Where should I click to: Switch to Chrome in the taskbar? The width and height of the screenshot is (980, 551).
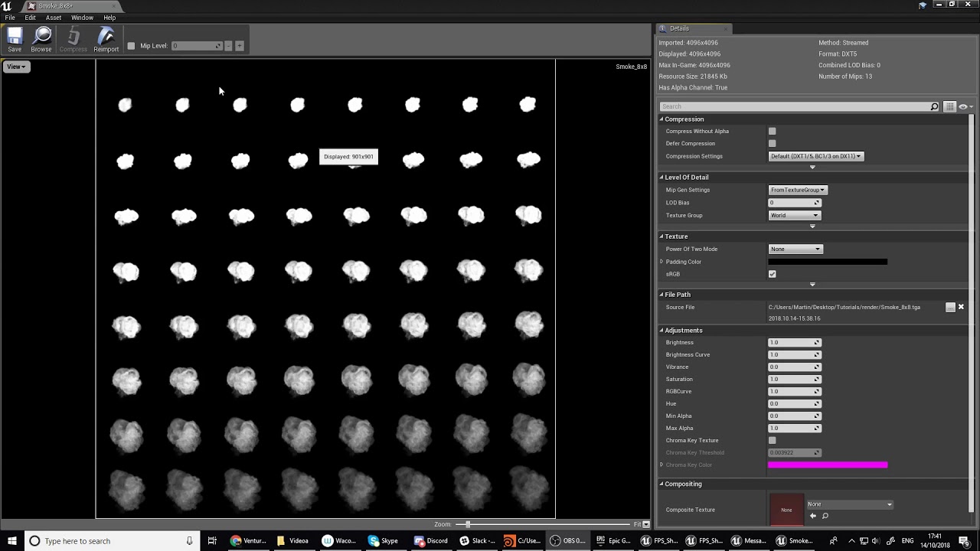pyautogui.click(x=248, y=540)
